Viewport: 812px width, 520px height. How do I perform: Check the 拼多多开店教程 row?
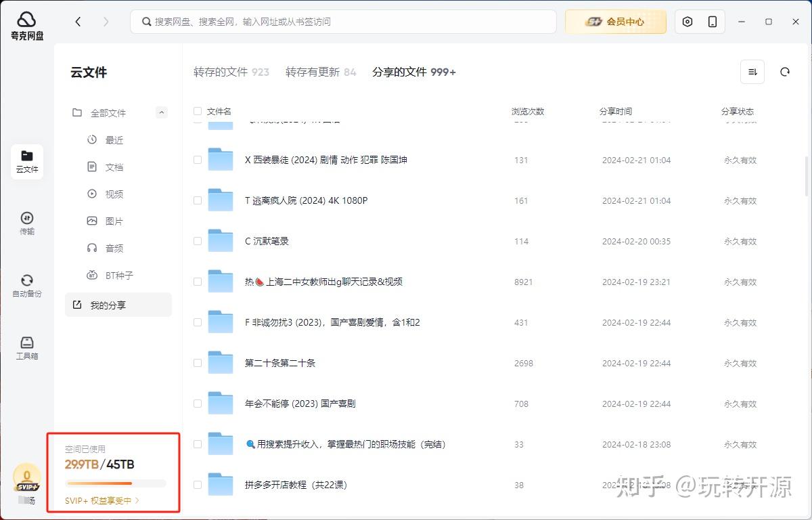(198, 485)
